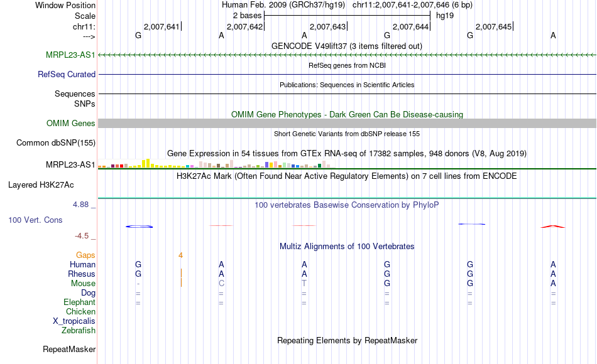597x364 pixels.
Task: Click the 2 bases scale bar label
Action: click(248, 16)
